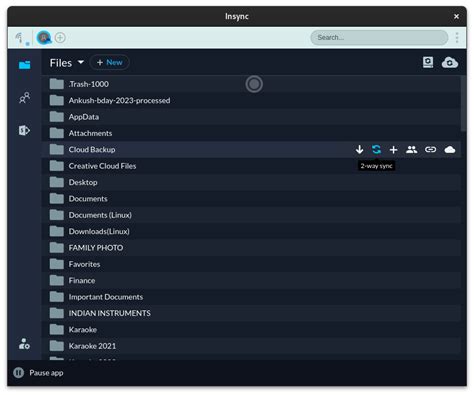Select the AppData folder

point(251,117)
